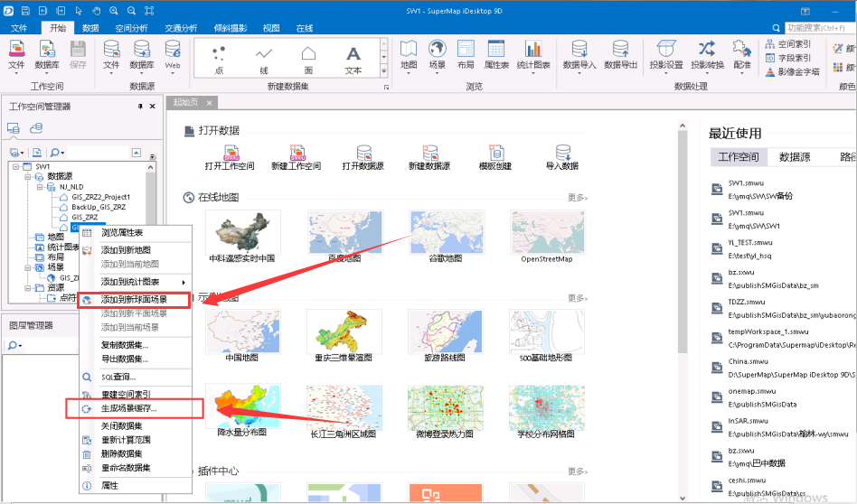
Task: Open 新建数据集 group dialog launcher
Action: pos(386,87)
